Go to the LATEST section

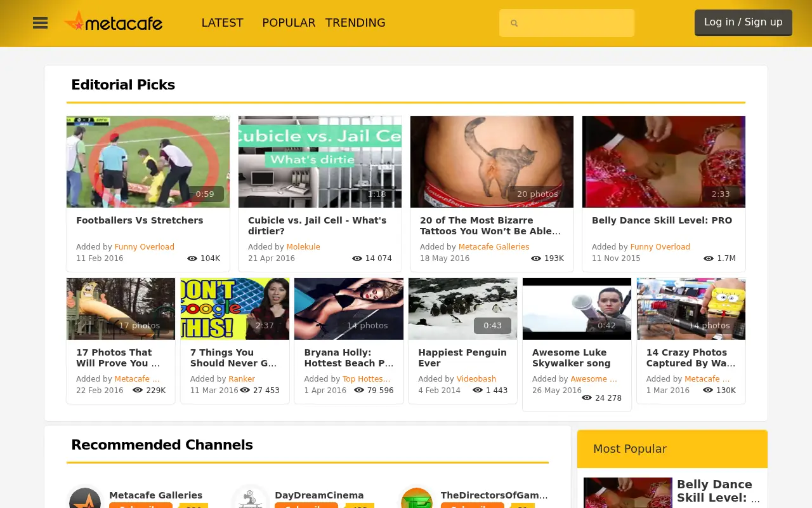tap(222, 23)
